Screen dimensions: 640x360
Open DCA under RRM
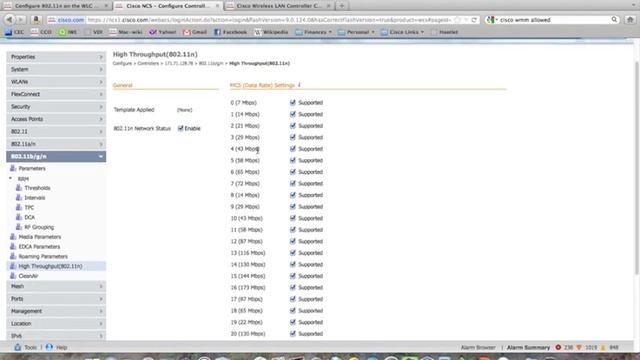click(x=29, y=217)
